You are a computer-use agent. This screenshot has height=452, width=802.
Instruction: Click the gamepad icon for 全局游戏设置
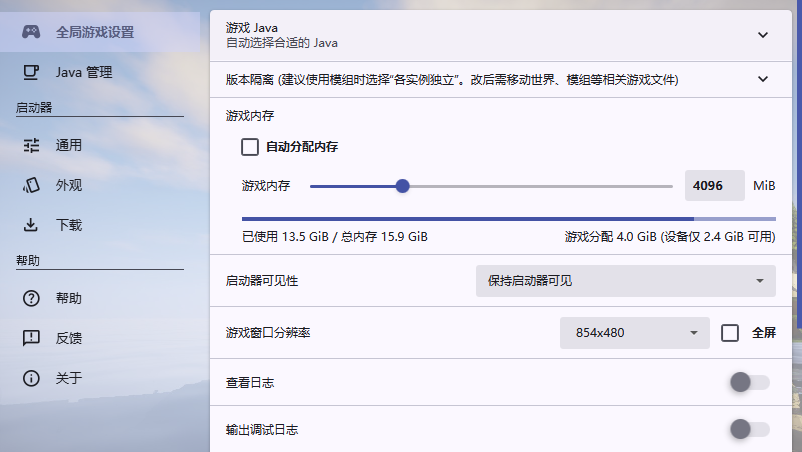(31, 32)
